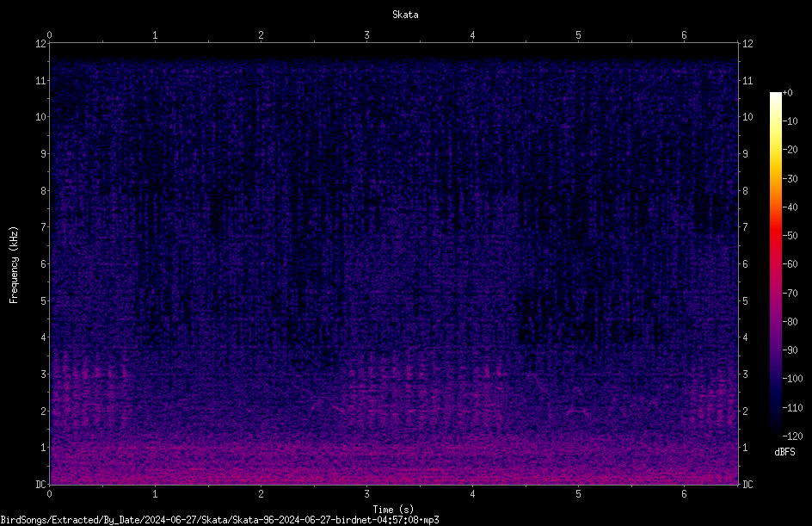
Task: Click the Time (s) axis label
Action: click(x=393, y=510)
